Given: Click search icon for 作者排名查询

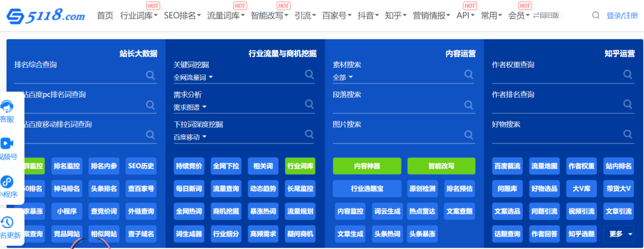Looking at the screenshot, I should 627,104.
